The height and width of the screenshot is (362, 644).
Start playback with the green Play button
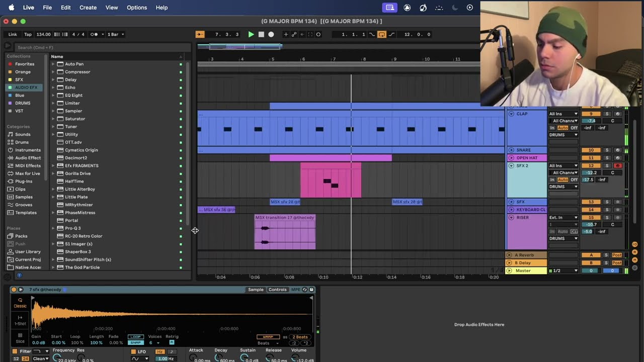(x=251, y=34)
